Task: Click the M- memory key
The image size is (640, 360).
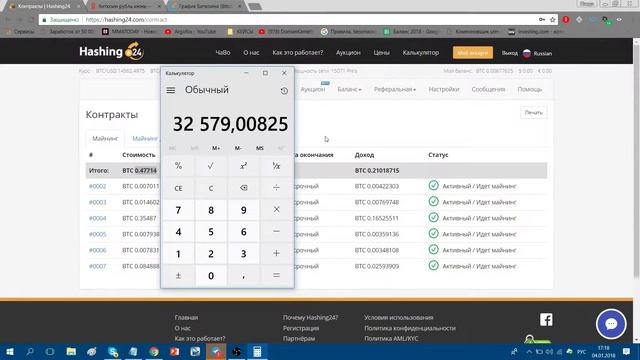Action: [238, 148]
